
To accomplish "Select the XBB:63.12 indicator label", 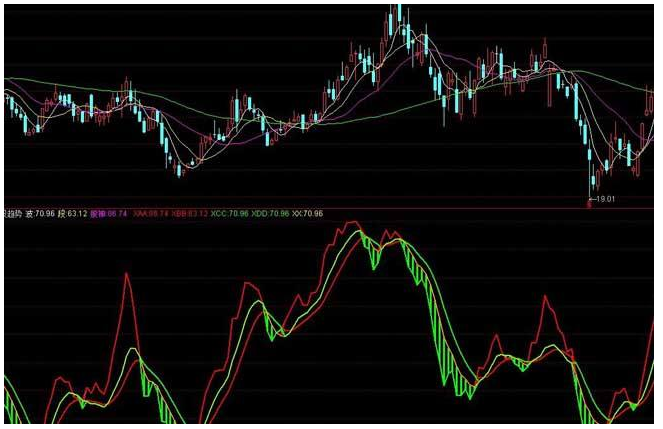I will [190, 214].
